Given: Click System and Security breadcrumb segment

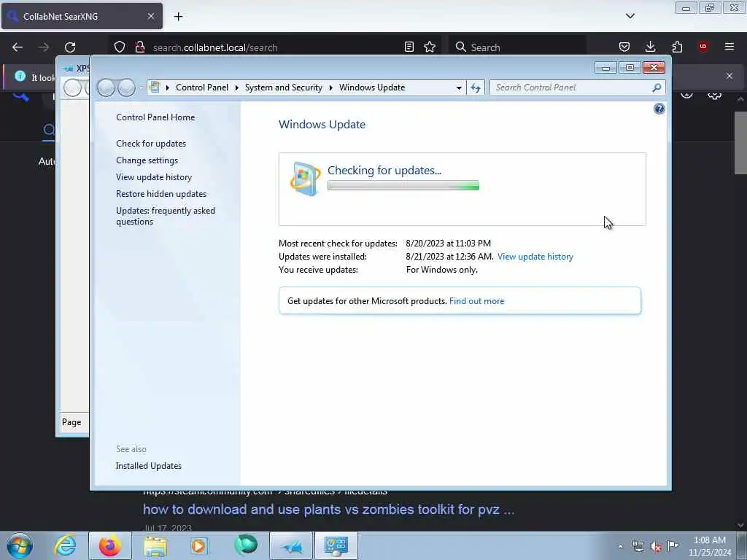Looking at the screenshot, I should coord(284,87).
